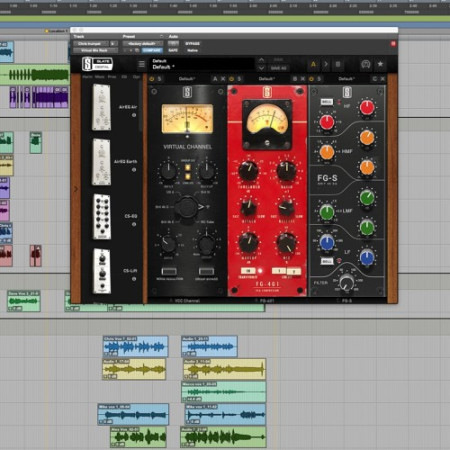Toggle the lower group light on Virtual Channel
The height and width of the screenshot is (450, 450).
188,176
